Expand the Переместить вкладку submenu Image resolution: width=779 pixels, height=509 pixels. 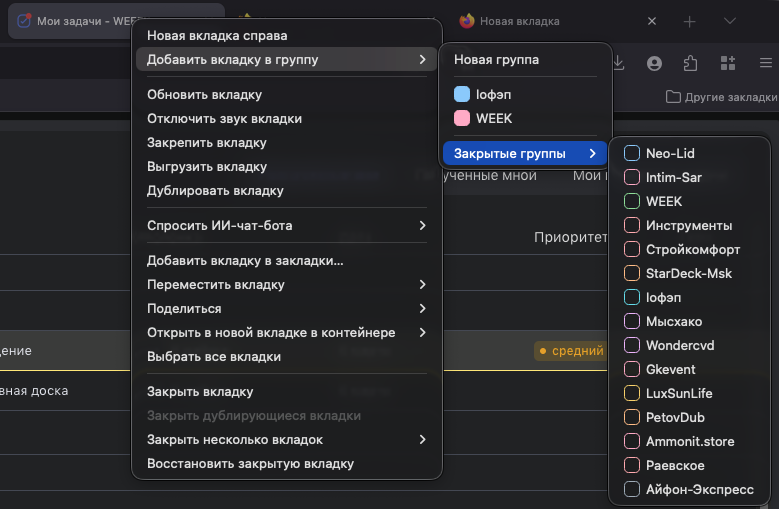click(286, 284)
